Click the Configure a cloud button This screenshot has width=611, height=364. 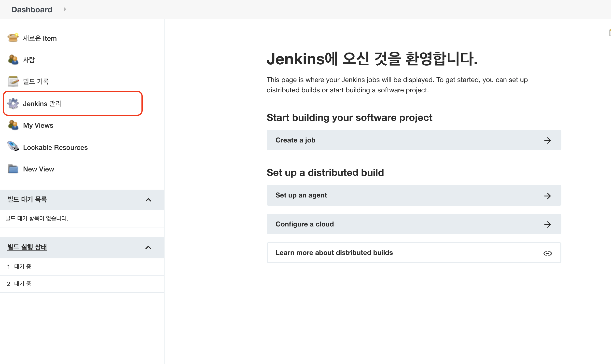point(414,224)
